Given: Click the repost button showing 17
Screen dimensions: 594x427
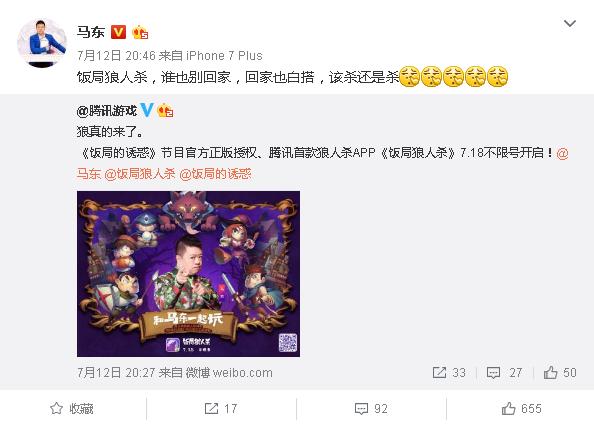Looking at the screenshot, I should tap(221, 408).
